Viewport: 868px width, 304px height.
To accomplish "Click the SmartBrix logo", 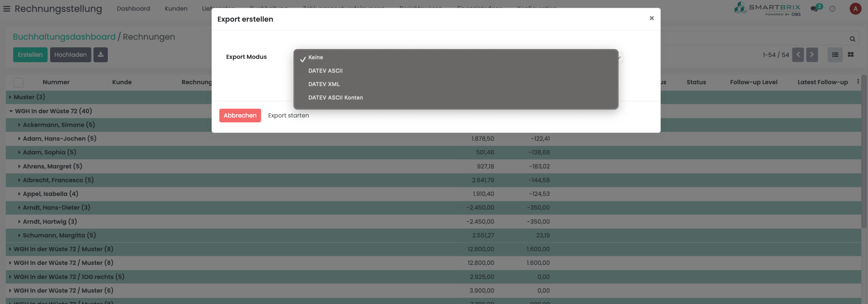I will pos(767,9).
